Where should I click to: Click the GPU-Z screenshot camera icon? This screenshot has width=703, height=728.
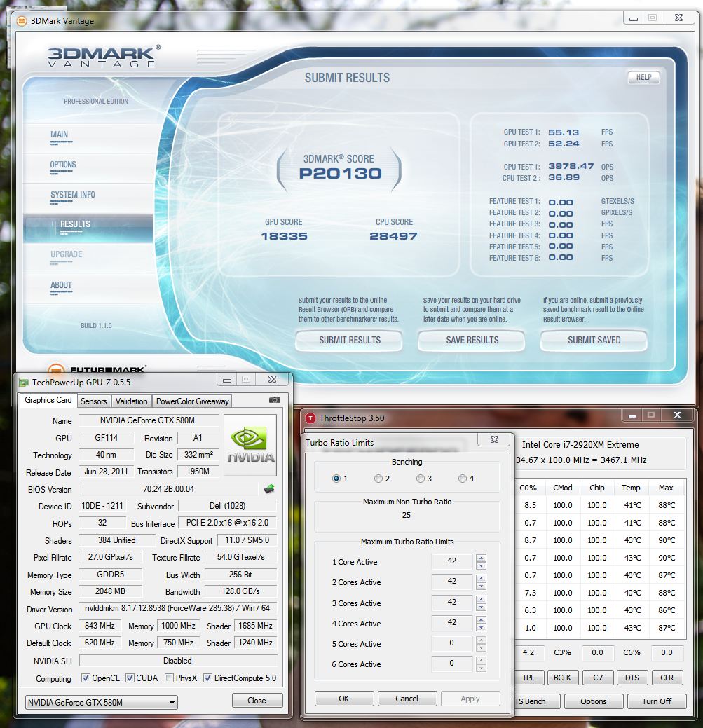tap(275, 400)
